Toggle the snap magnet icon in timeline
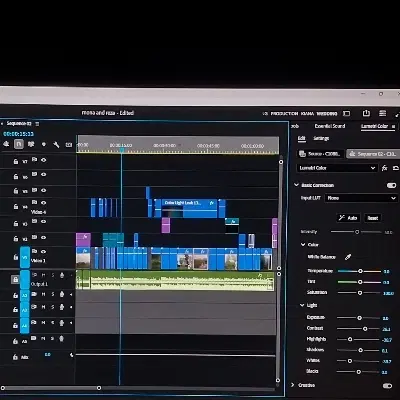The height and width of the screenshot is (400, 400). (x=19, y=144)
